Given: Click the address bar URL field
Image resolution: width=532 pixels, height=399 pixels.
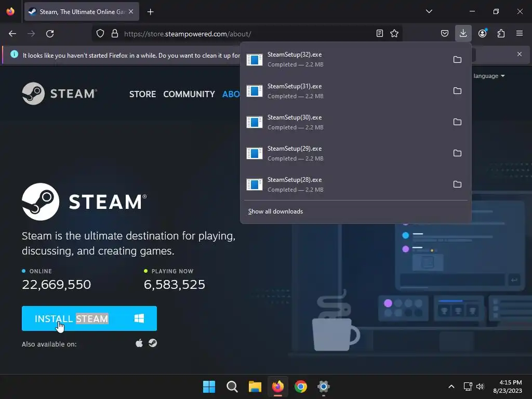Looking at the screenshot, I should [x=248, y=34].
